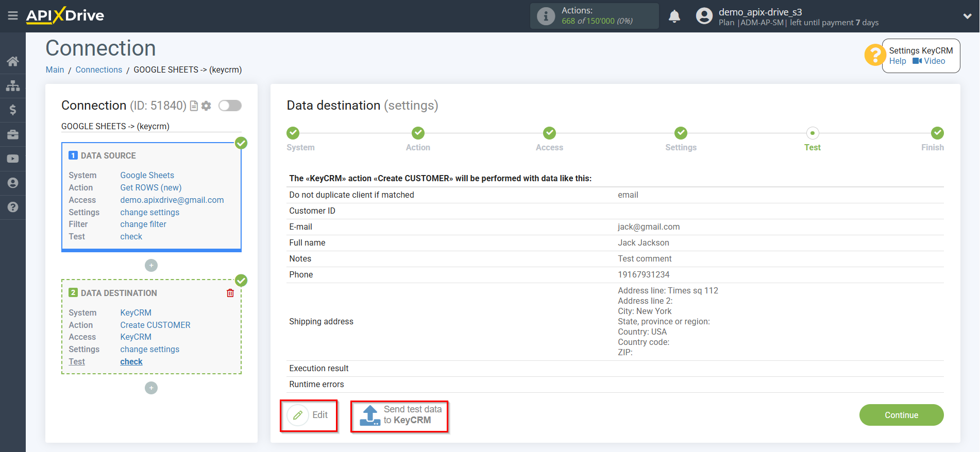Open the Help link in Settings KeyCRM
This screenshot has width=980, height=452.
[x=898, y=61]
